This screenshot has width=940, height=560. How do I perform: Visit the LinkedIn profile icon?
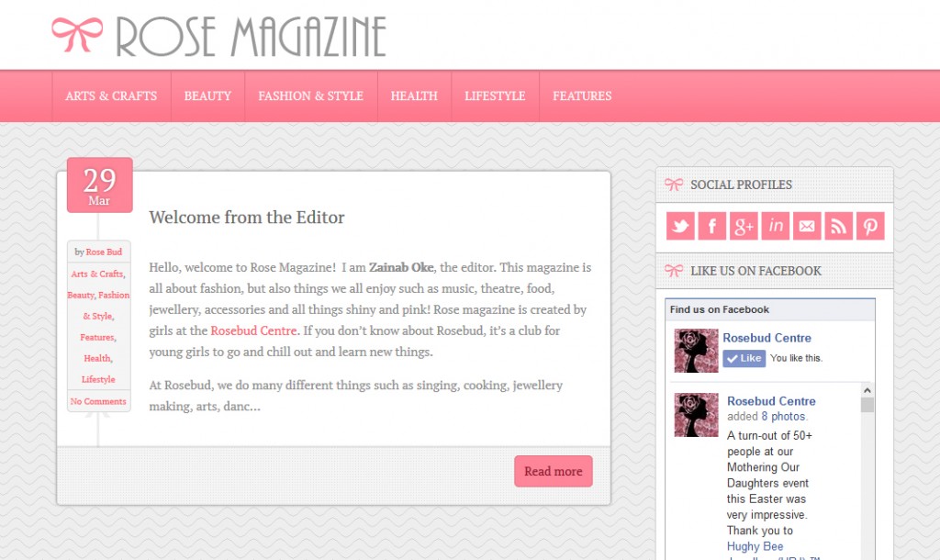(x=775, y=226)
